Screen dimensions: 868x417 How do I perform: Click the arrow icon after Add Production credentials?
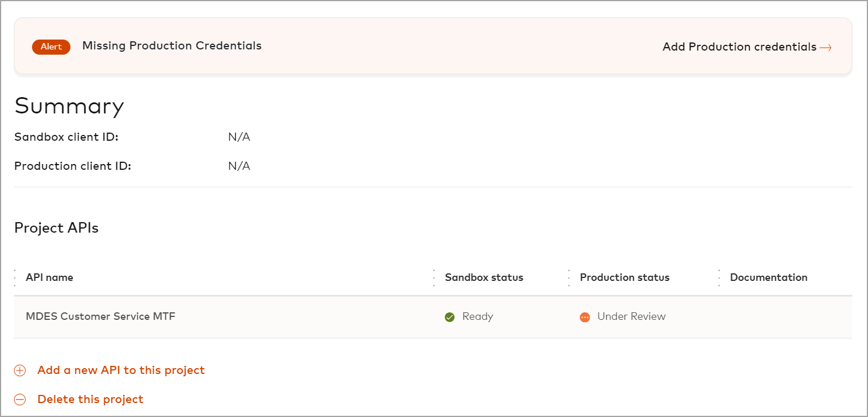click(826, 48)
